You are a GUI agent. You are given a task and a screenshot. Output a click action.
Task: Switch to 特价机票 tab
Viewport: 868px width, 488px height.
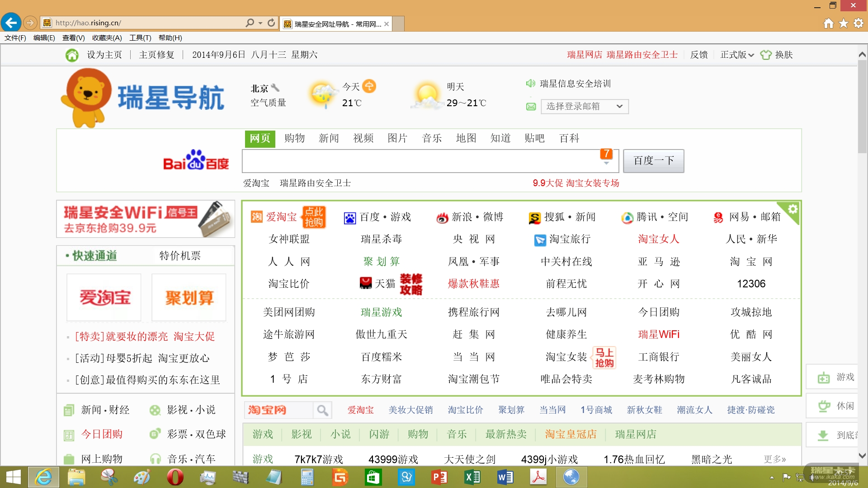click(x=180, y=256)
